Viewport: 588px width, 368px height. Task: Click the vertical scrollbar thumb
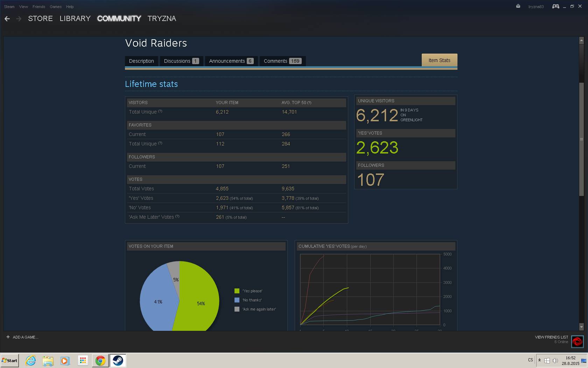click(x=581, y=139)
